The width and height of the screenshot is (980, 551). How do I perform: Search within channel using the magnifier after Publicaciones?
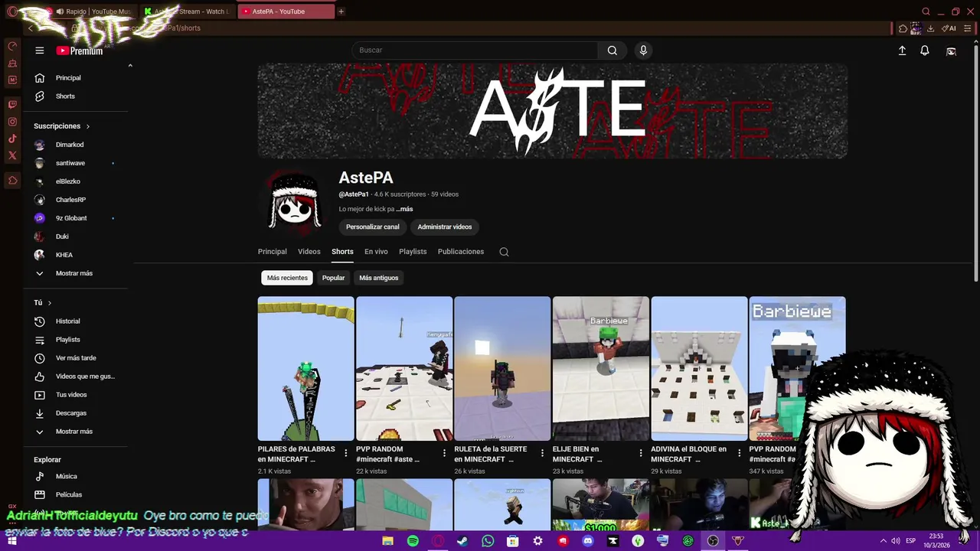pos(504,252)
